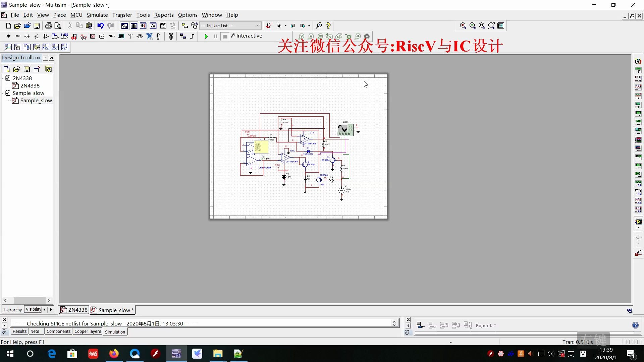The image size is (644, 362).
Task: Click the Print toolbar icon
Action: point(49,26)
